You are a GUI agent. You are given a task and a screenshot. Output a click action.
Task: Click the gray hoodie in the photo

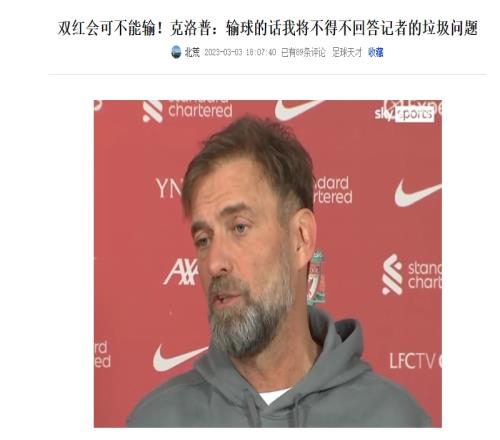click(278, 390)
